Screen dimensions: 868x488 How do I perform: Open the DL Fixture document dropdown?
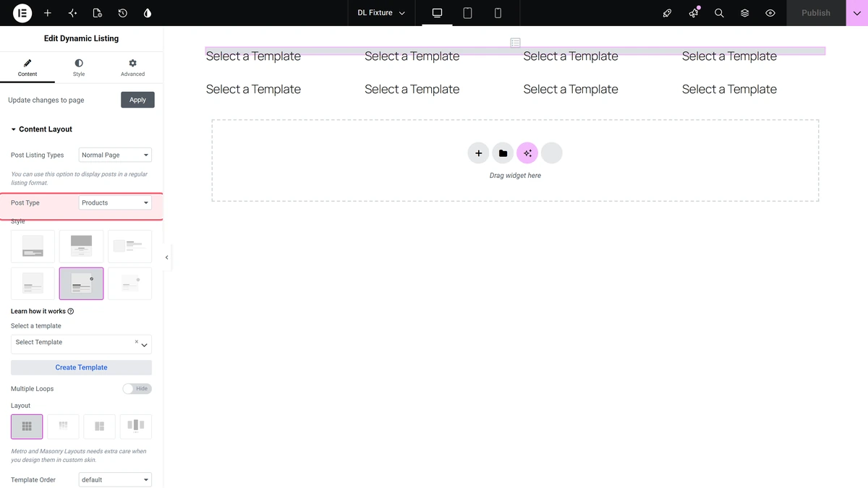click(381, 13)
